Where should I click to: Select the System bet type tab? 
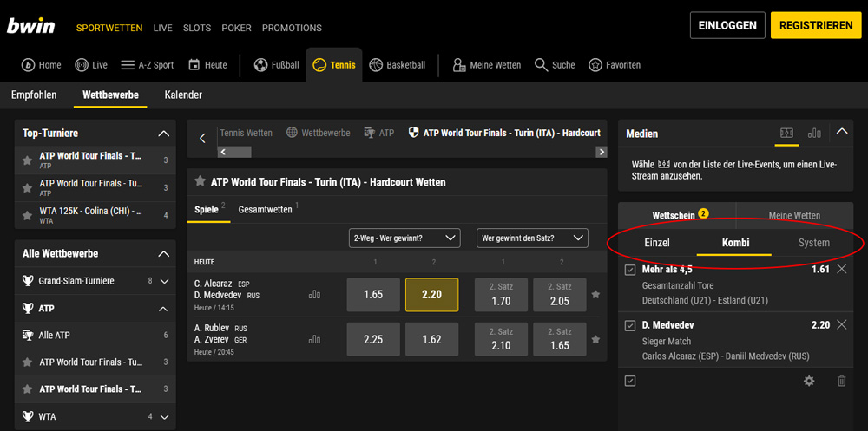814,242
